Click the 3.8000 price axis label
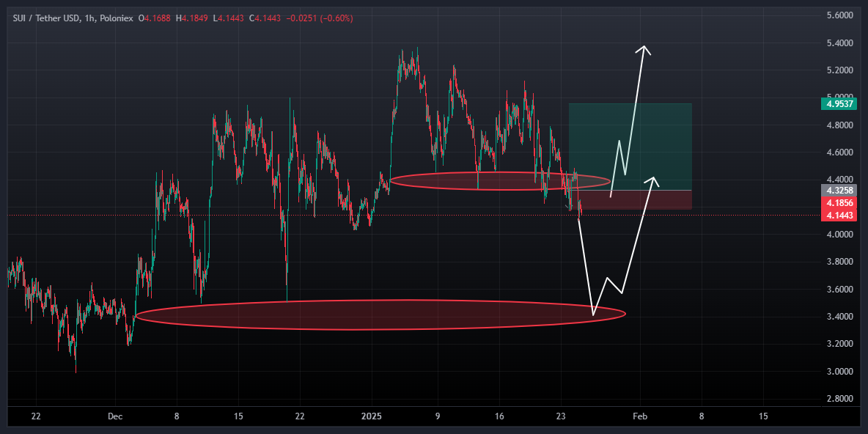The height and width of the screenshot is (434, 868). [841, 262]
